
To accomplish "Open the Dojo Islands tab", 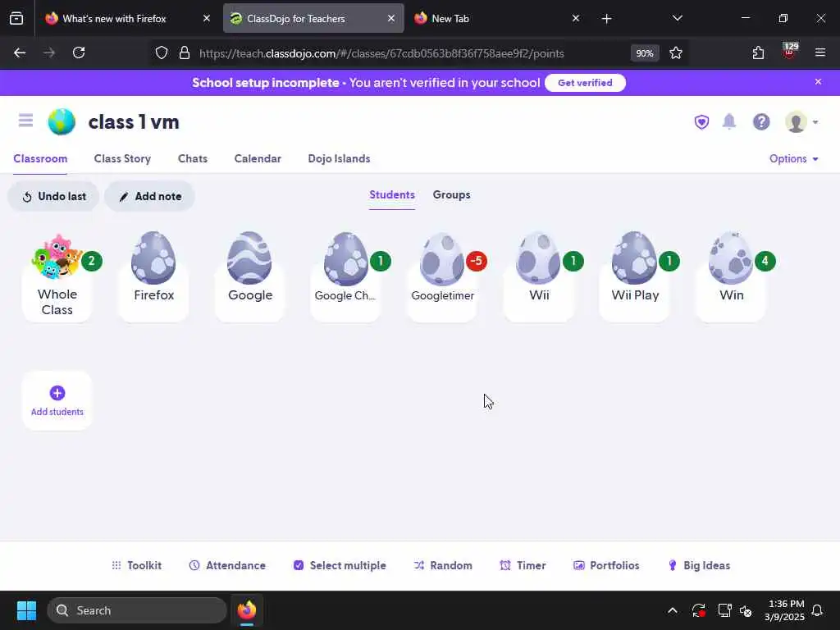I will pos(339,158).
